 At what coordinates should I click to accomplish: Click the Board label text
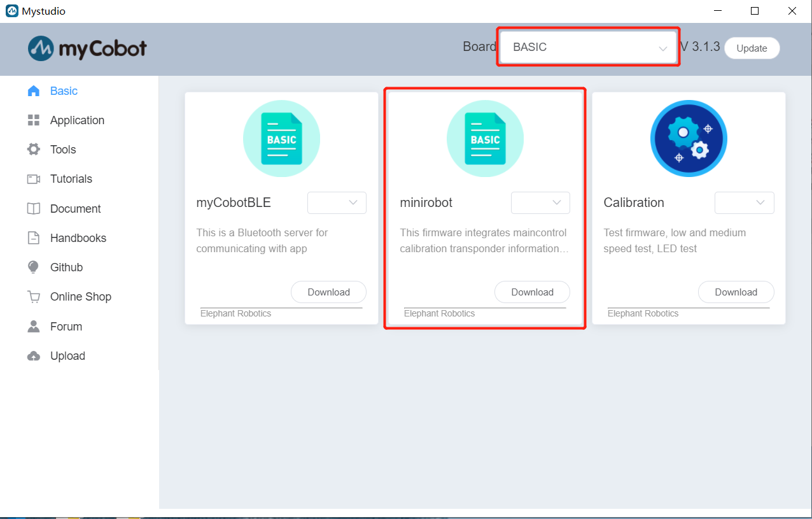[x=479, y=46]
